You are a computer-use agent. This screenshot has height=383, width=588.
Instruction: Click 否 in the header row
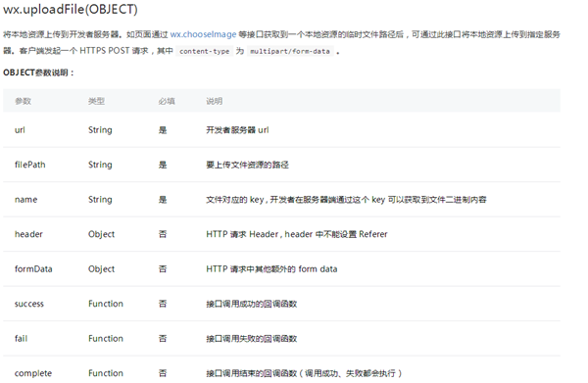tap(163, 234)
